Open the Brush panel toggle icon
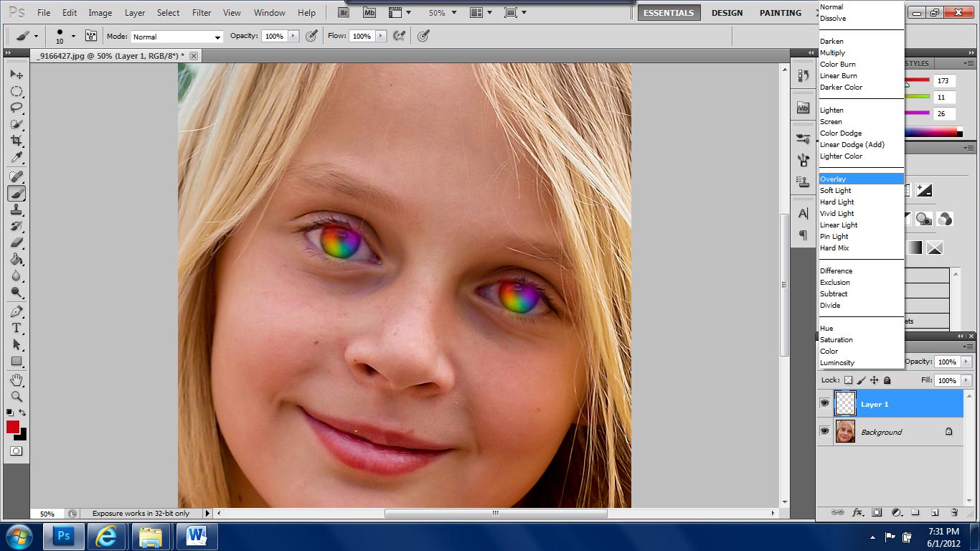 (91, 36)
